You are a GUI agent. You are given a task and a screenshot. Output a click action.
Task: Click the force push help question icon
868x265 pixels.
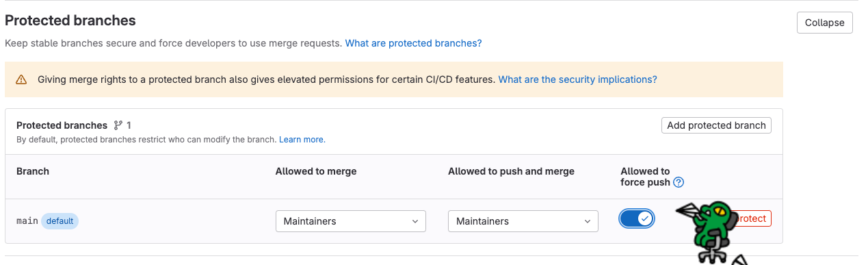pos(679,182)
